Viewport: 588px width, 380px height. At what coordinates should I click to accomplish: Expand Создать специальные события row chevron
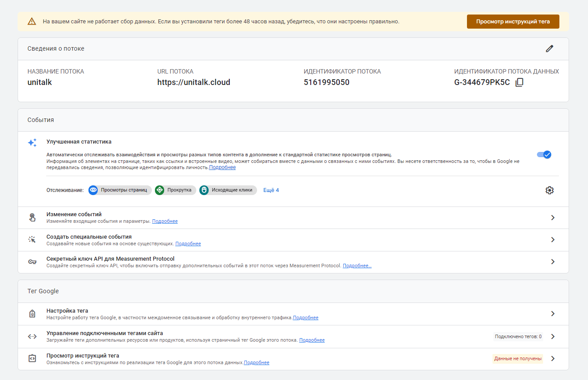tap(553, 240)
